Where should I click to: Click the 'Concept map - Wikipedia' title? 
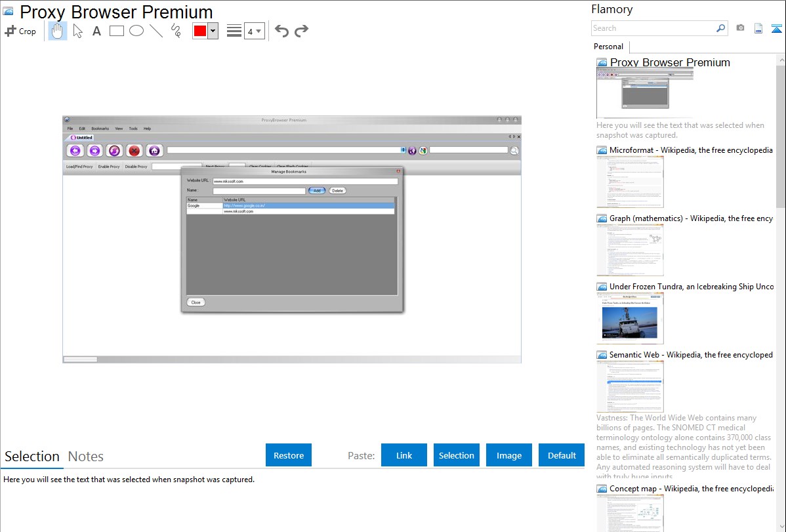click(x=692, y=488)
